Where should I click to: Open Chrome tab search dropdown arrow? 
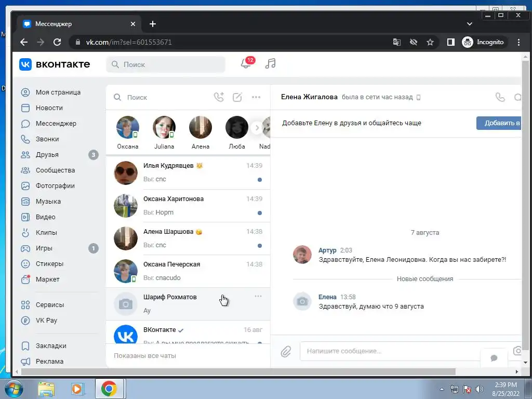pyautogui.click(x=470, y=24)
